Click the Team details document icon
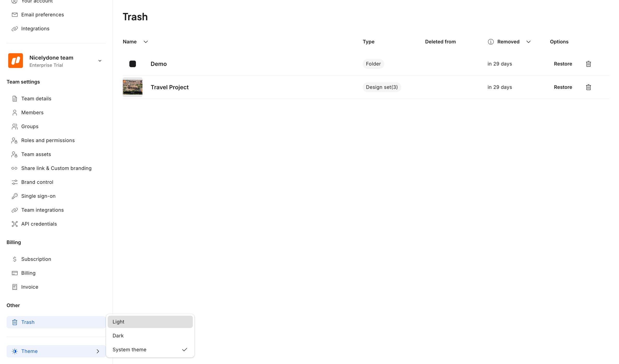Viewport: 619px width, 364px height. (x=15, y=99)
